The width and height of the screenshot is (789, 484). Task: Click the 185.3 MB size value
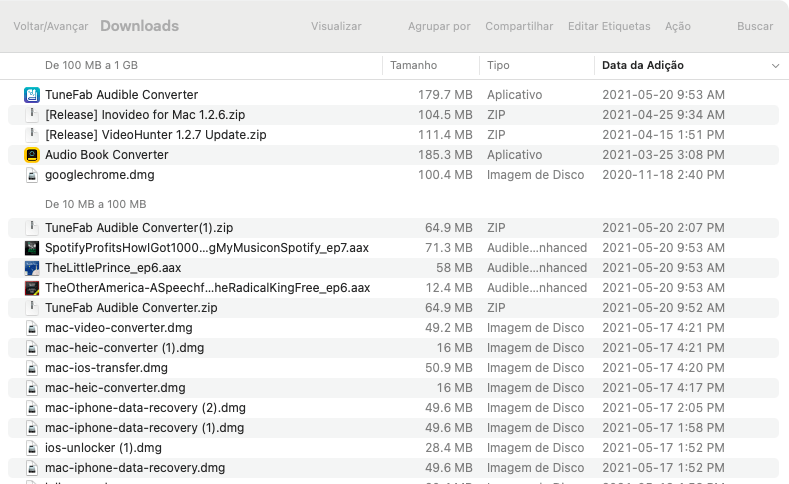point(445,155)
